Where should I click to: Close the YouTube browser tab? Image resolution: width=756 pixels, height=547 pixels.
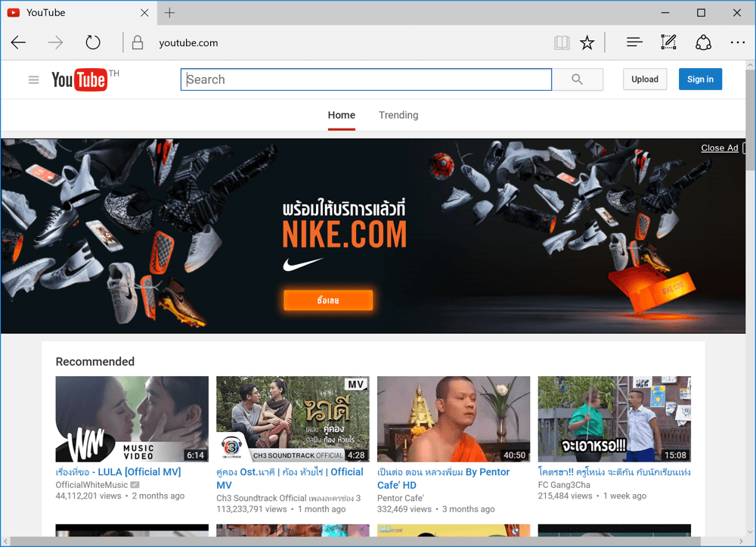pyautogui.click(x=144, y=13)
